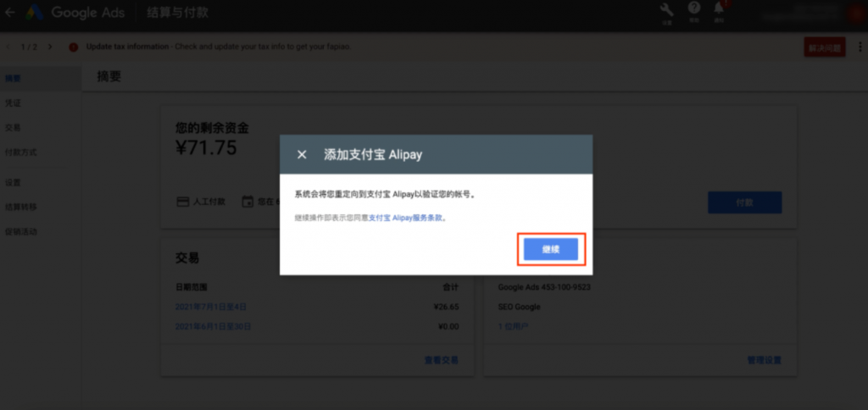868x410 pixels.
Task: Click the 合计 column header
Action: point(451,287)
